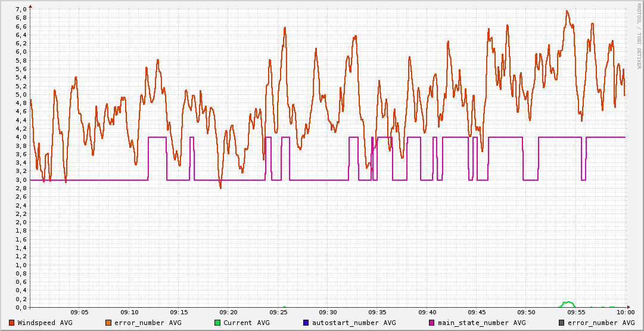Click the red Windspeed AVG legend swatch
The image size is (644, 331).
[x=12, y=323]
